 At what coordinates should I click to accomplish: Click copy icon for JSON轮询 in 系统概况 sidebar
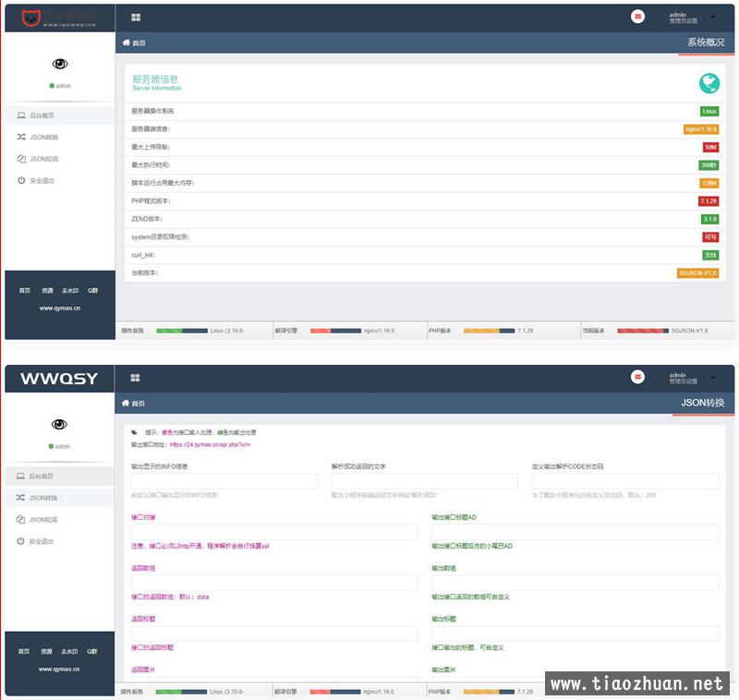click(21, 158)
